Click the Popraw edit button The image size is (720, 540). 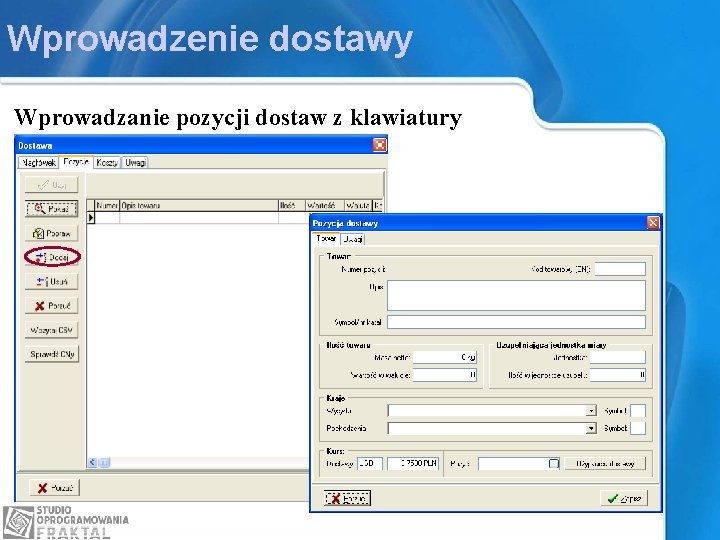point(51,233)
